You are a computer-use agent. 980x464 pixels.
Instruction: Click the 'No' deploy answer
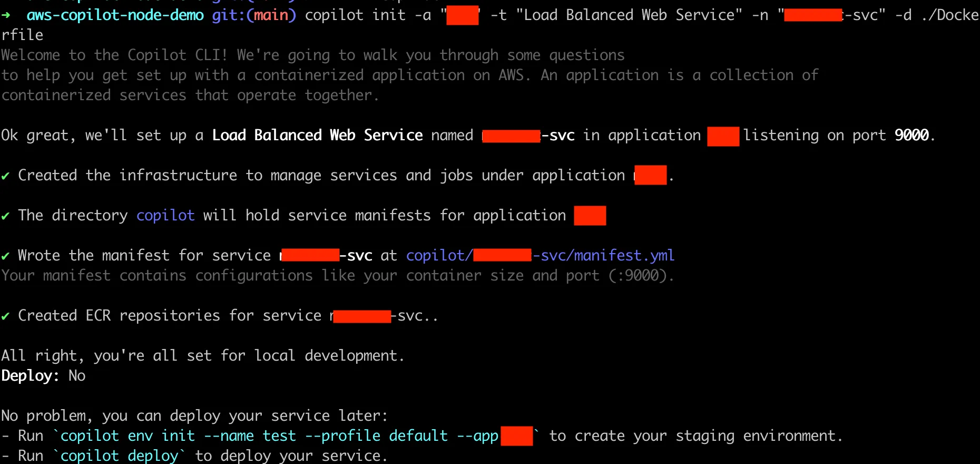(77, 376)
